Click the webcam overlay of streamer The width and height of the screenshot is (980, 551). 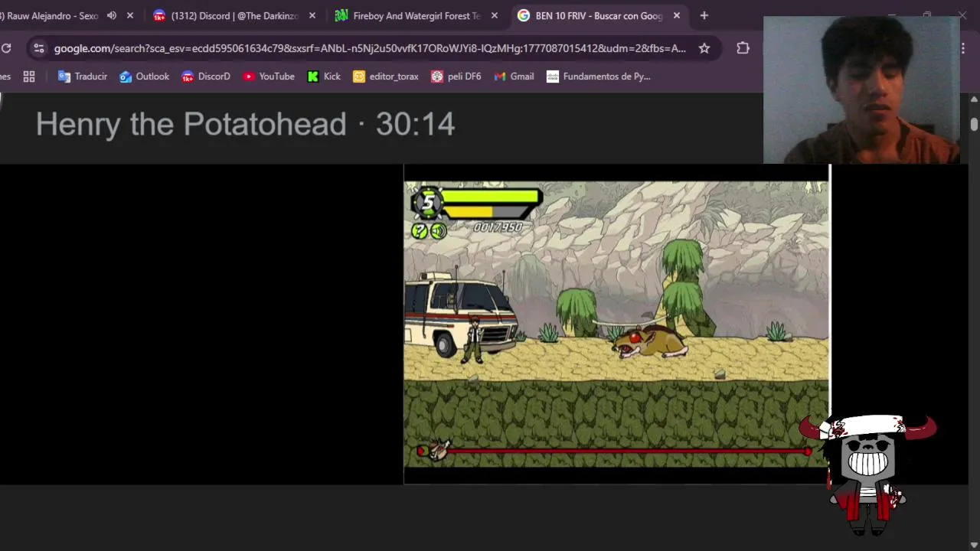tap(861, 90)
